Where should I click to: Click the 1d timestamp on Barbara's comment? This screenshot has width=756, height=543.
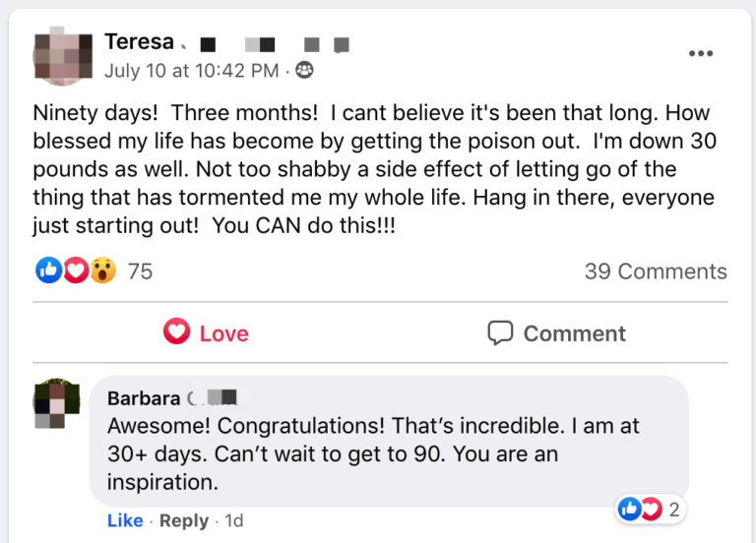pos(234,520)
